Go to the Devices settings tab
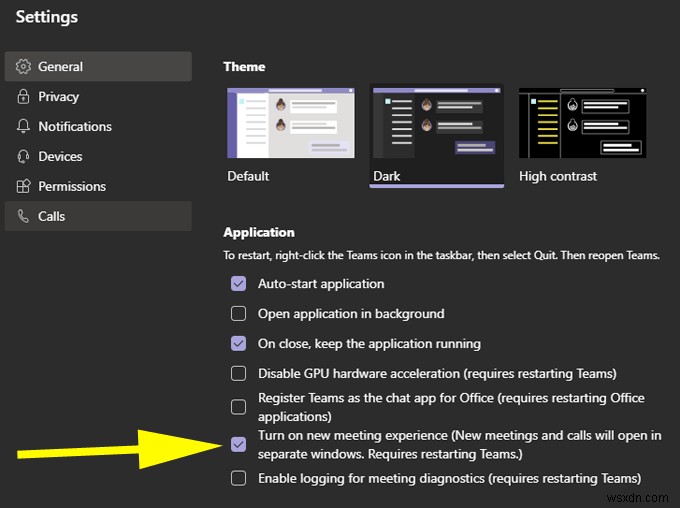 [x=98, y=156]
